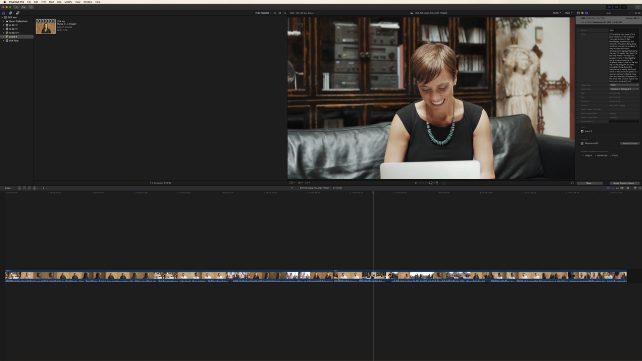This screenshot has height=361, width=642.
Task: Open the clip filtering dropdown in the browser
Action: (x=262, y=13)
